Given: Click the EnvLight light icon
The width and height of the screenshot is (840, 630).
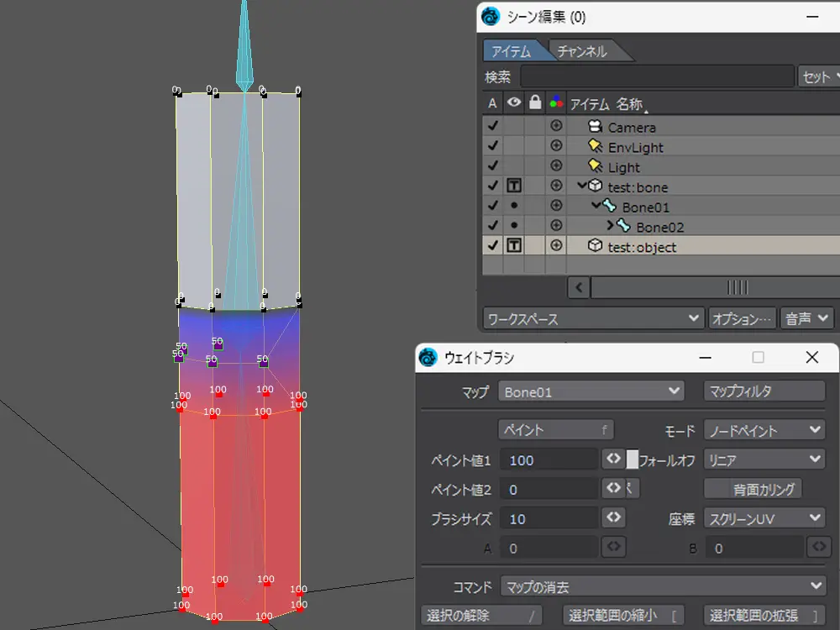Looking at the screenshot, I should point(596,147).
